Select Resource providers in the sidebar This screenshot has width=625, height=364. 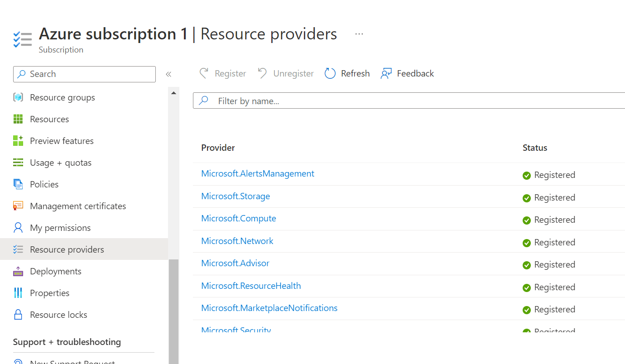[67, 249]
